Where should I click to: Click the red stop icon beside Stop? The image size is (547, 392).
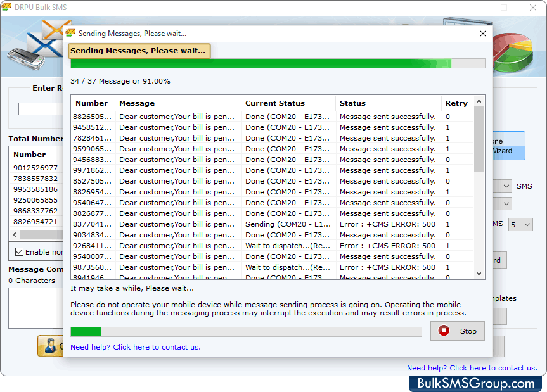point(444,331)
